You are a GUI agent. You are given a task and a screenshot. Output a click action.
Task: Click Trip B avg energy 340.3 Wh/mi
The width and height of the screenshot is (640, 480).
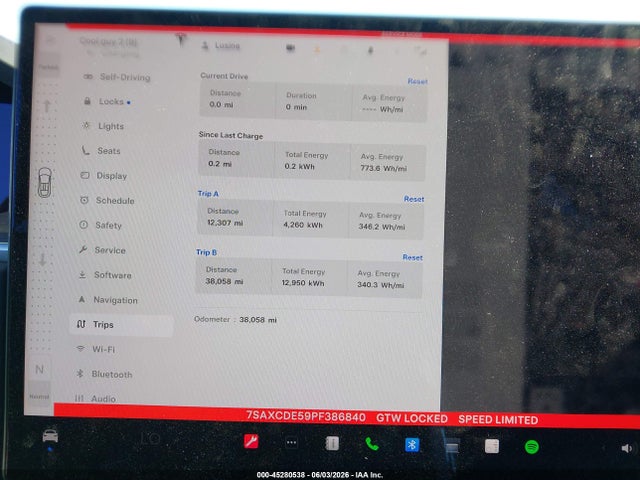click(x=380, y=285)
